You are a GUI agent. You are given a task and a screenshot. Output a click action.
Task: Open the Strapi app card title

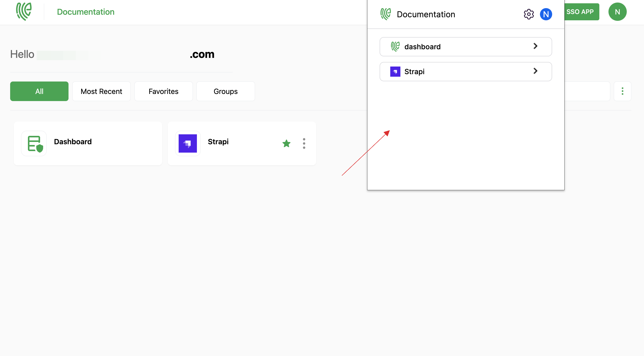click(218, 142)
